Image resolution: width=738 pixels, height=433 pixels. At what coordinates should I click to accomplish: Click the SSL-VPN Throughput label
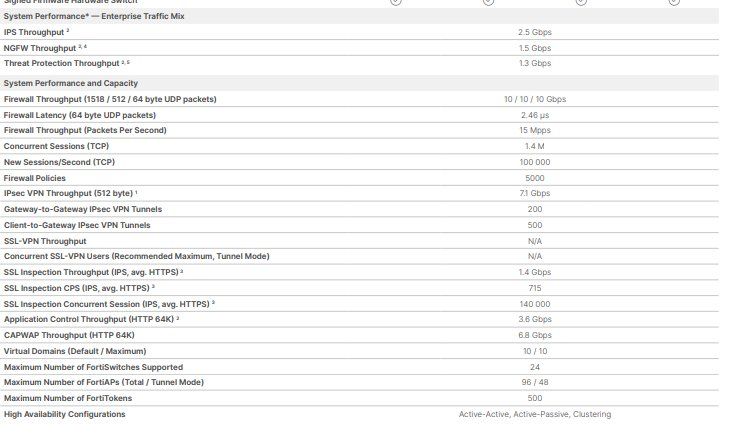(x=45, y=241)
